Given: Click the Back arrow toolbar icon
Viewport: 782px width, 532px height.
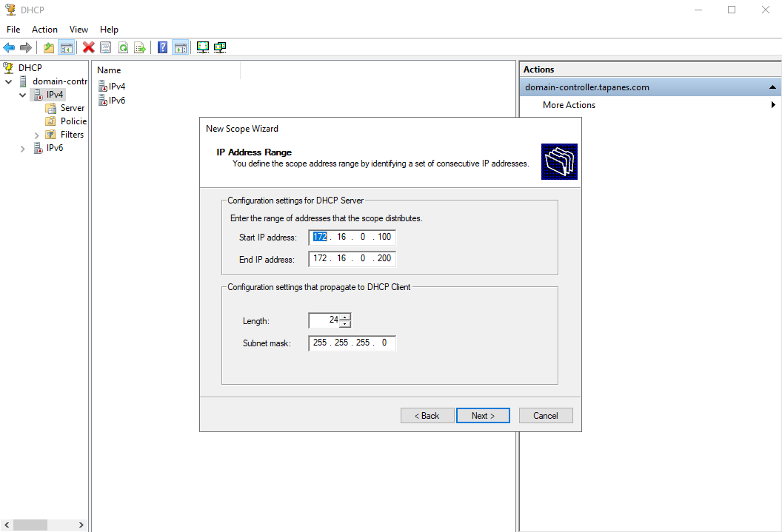Looking at the screenshot, I should tap(9, 47).
